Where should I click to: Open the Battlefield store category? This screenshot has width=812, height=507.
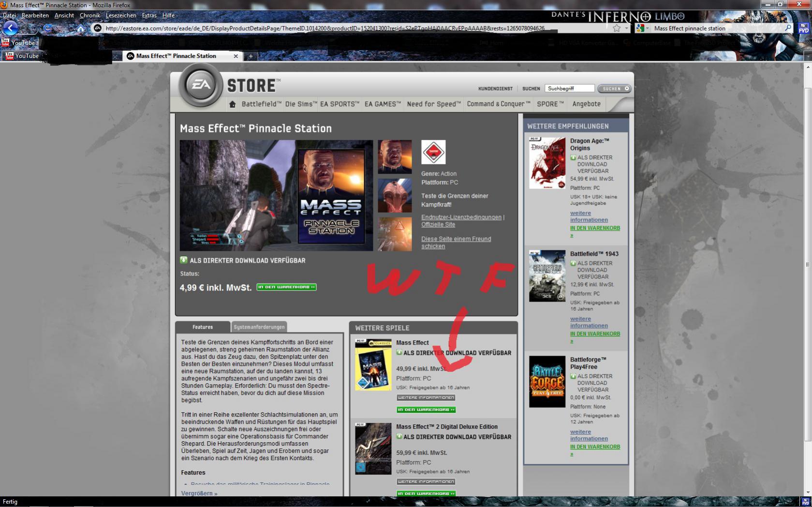(x=262, y=104)
